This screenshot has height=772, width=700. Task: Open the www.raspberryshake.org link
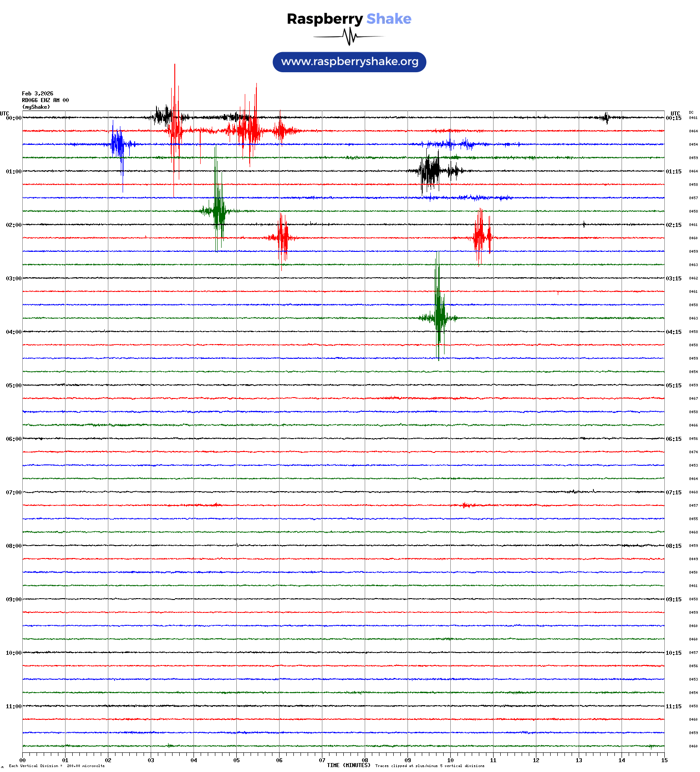(x=350, y=62)
